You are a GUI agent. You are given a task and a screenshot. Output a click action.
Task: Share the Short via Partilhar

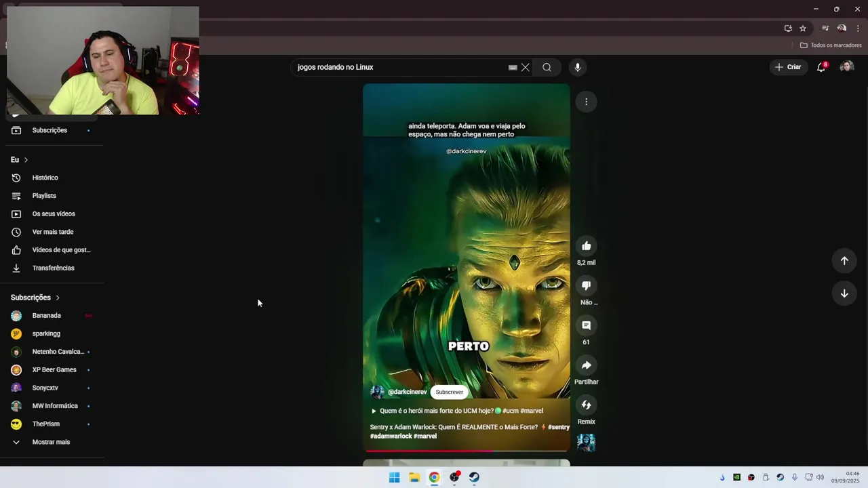586,365
